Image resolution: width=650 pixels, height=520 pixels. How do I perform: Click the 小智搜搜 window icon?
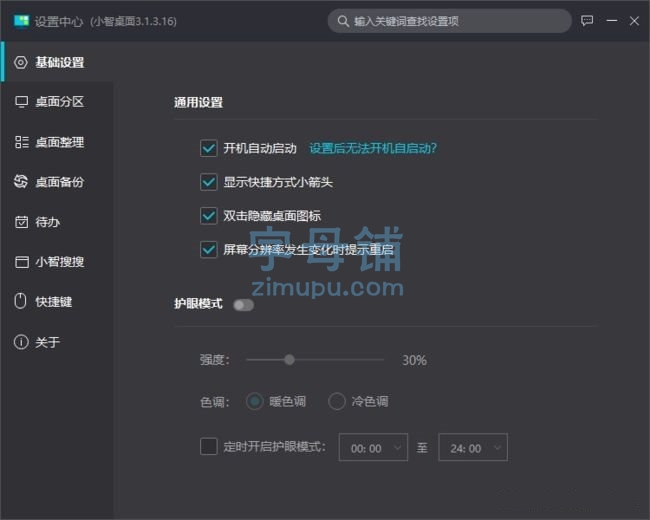(x=22, y=262)
